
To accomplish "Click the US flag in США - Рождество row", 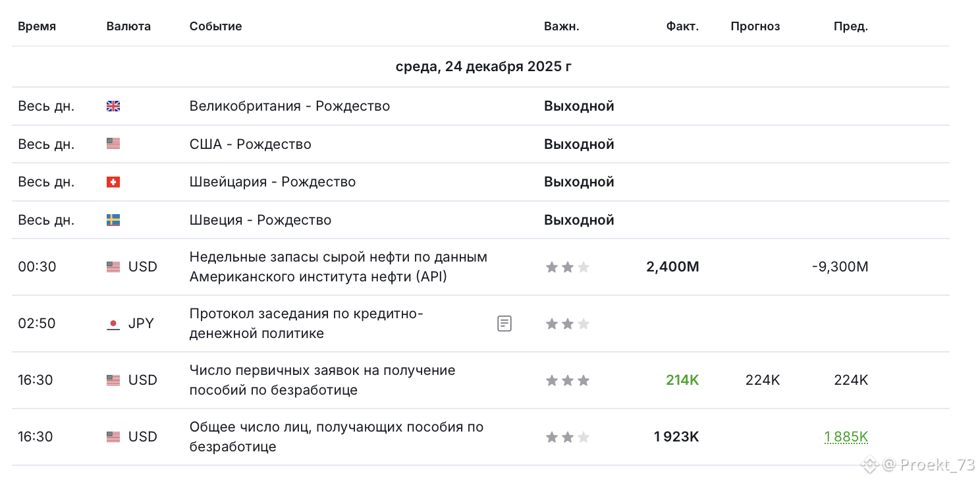I will pos(113,144).
